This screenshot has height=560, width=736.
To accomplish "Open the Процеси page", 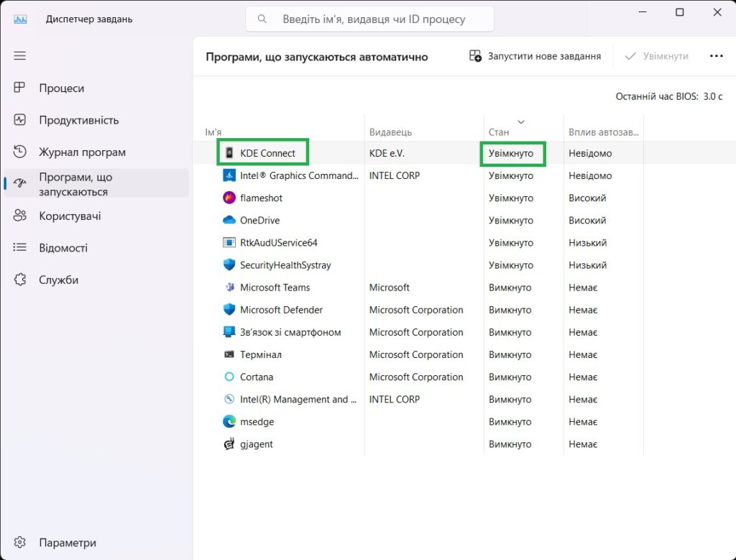I will click(x=96, y=88).
